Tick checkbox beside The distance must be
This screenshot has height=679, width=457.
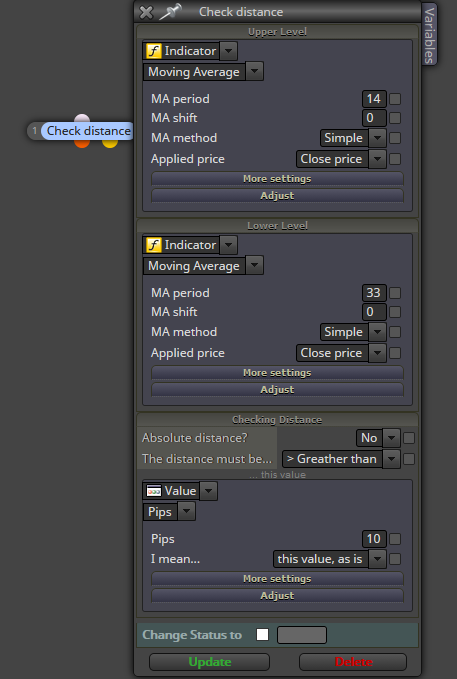pyautogui.click(x=409, y=459)
